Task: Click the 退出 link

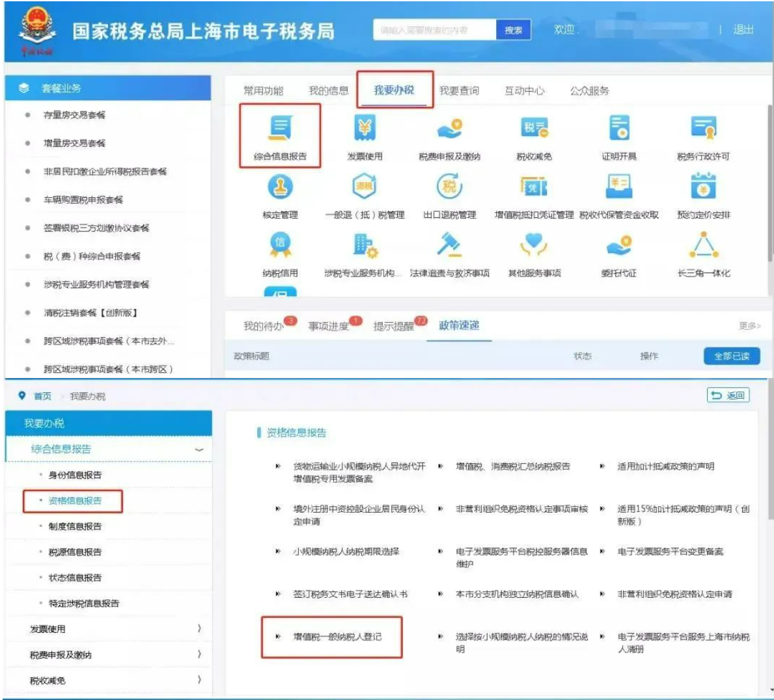Action: (x=743, y=29)
